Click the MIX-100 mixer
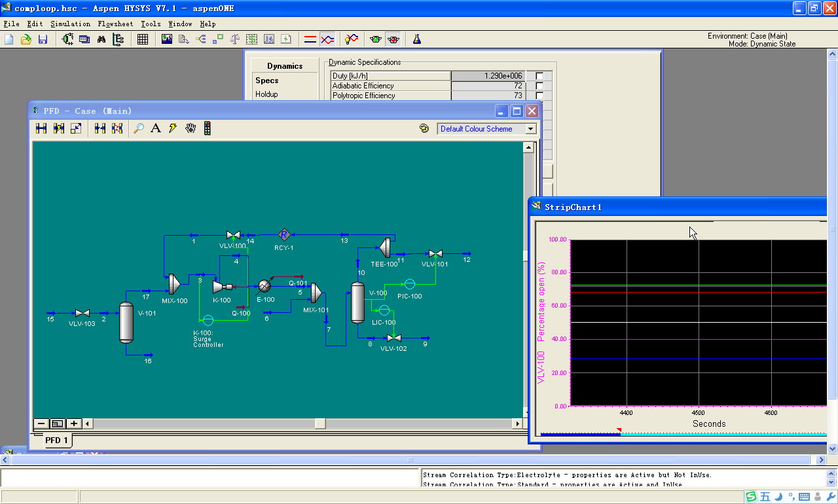Viewport: 838px width, 504px height. [174, 283]
